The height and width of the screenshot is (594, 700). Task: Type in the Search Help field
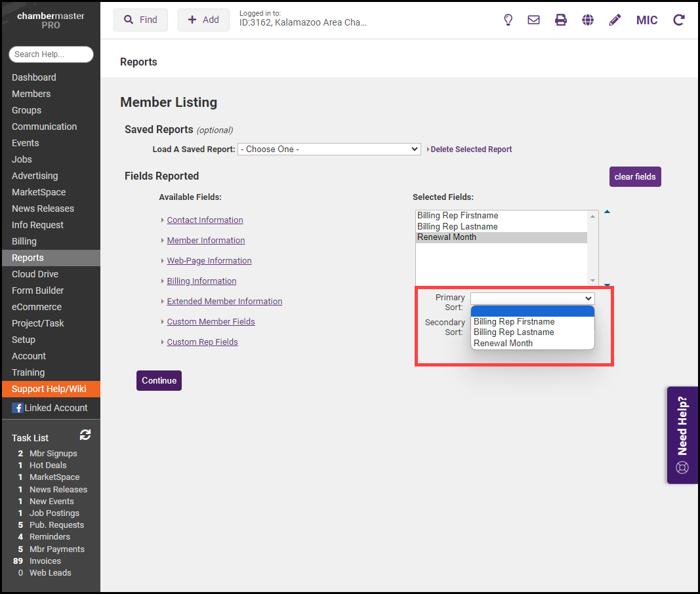(x=51, y=54)
